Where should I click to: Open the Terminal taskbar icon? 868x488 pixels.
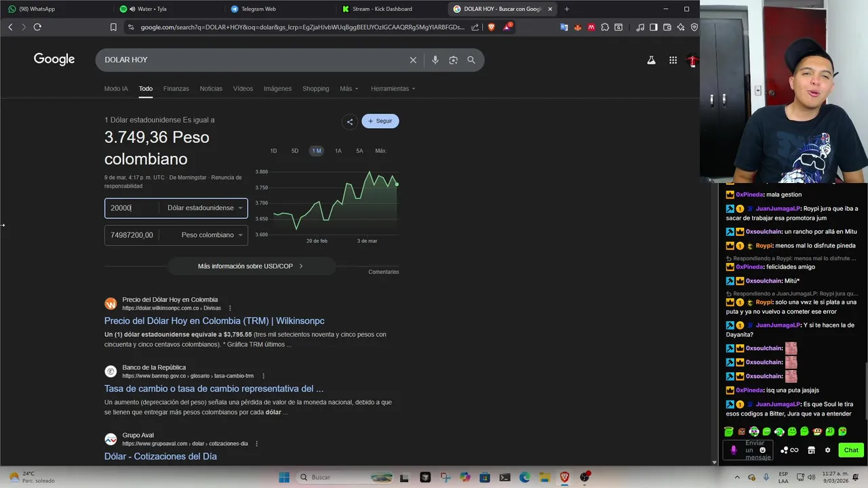[505, 477]
